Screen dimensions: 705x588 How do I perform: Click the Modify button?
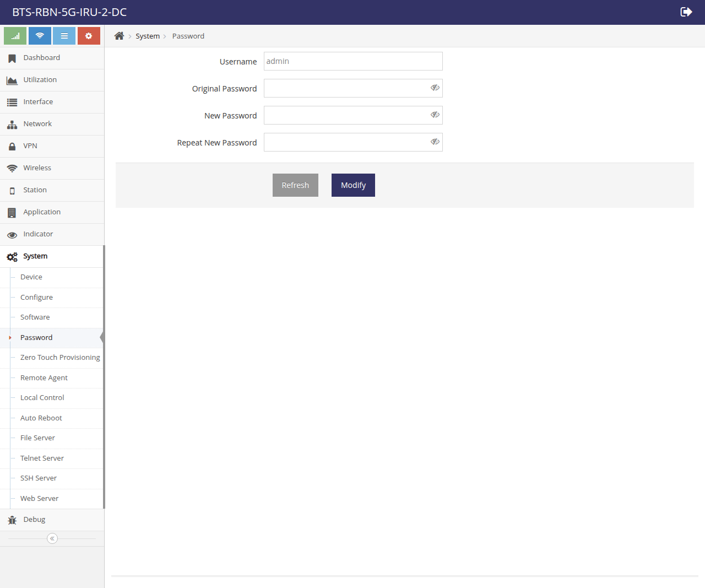(353, 185)
